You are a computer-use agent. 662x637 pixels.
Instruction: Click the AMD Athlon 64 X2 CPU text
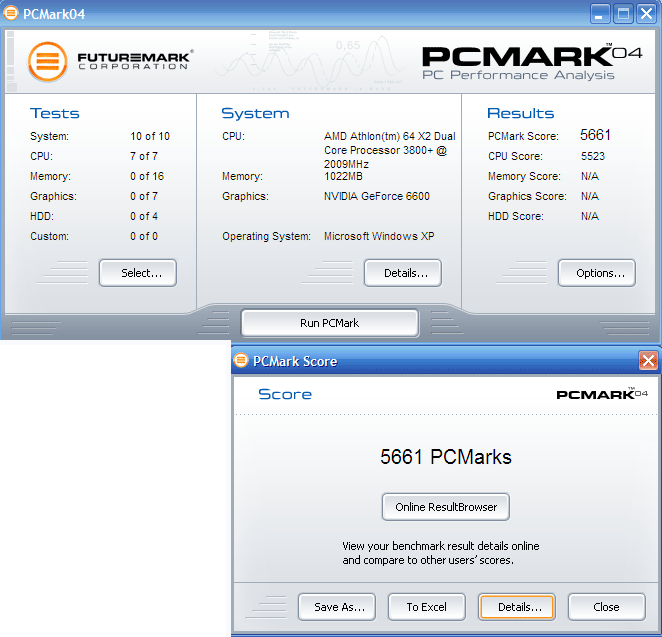point(390,150)
